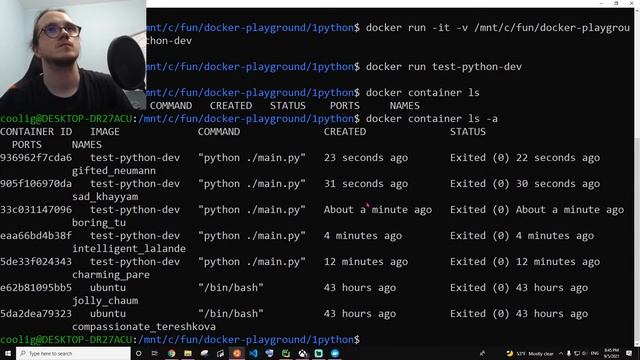This screenshot has height=360, width=640.
Task: Click the container name gifted_neumann
Action: tap(114, 171)
